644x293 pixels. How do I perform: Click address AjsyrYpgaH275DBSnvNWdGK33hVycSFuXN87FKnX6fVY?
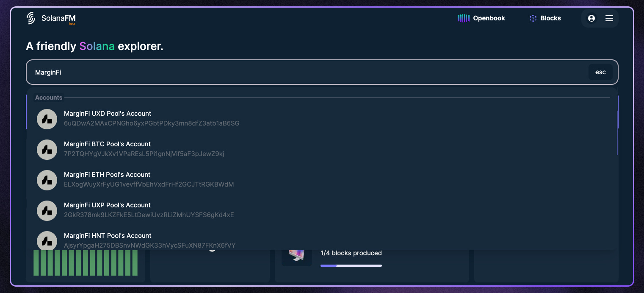[x=149, y=246]
